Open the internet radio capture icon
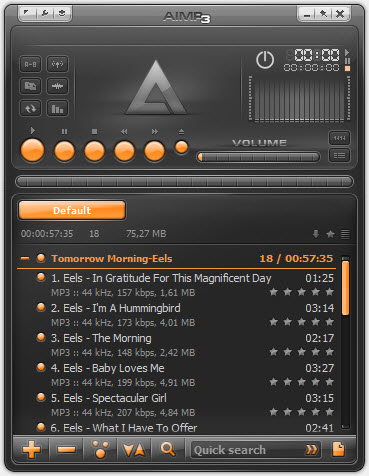Image resolution: width=369 pixels, height=476 pixels. (x=57, y=64)
